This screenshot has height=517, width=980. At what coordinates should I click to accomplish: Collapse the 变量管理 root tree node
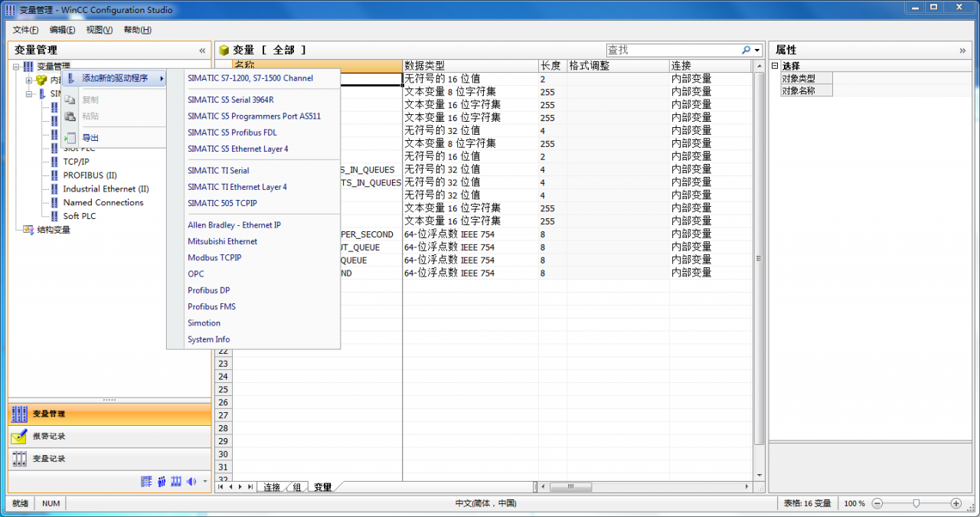coord(16,67)
